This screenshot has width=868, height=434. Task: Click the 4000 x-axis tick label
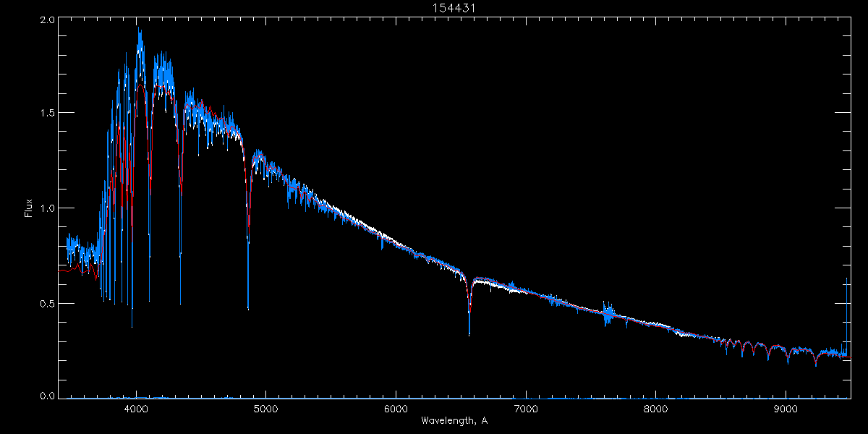(x=135, y=407)
